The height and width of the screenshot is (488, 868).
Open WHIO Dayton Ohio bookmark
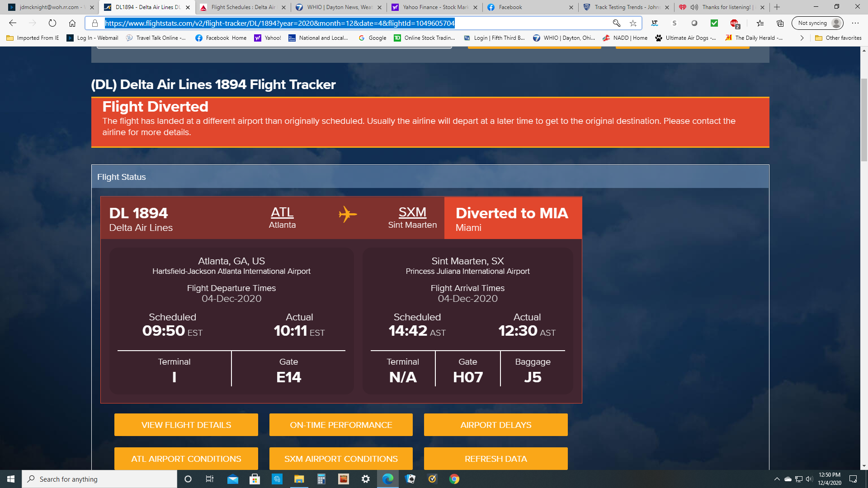coord(564,38)
